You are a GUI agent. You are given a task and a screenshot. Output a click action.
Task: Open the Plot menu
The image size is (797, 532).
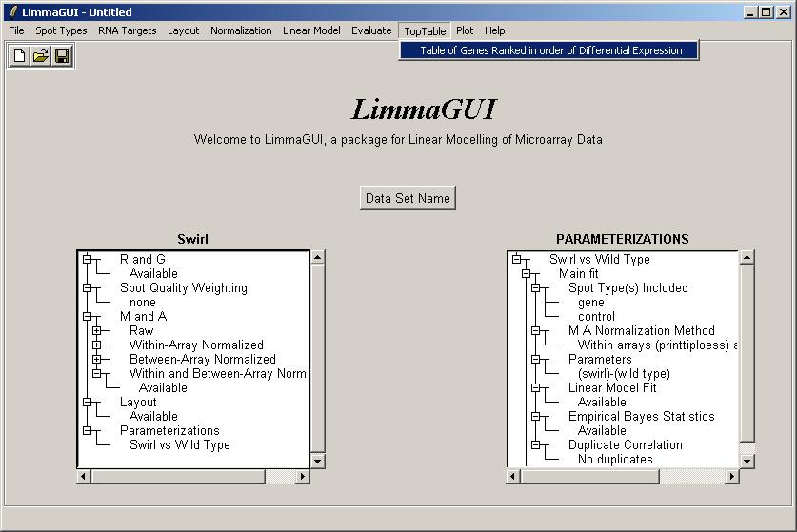(465, 30)
